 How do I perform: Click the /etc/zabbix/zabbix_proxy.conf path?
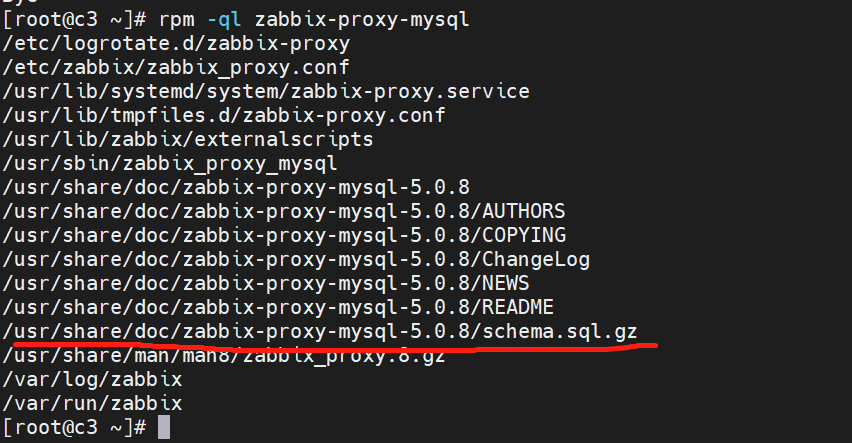coord(176,67)
